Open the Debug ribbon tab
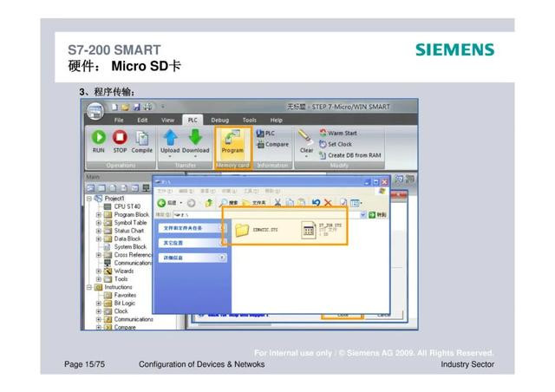 pos(219,120)
